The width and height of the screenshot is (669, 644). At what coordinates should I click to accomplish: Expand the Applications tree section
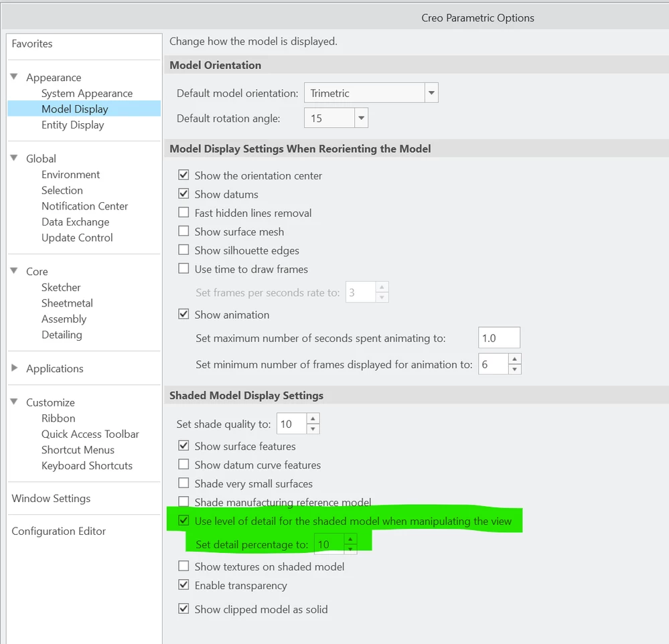tap(14, 368)
